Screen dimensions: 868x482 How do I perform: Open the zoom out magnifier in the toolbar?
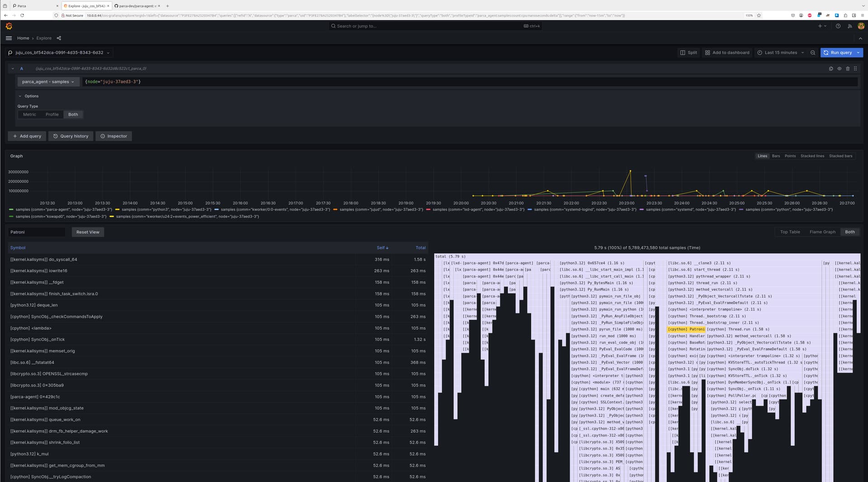pyautogui.click(x=812, y=52)
